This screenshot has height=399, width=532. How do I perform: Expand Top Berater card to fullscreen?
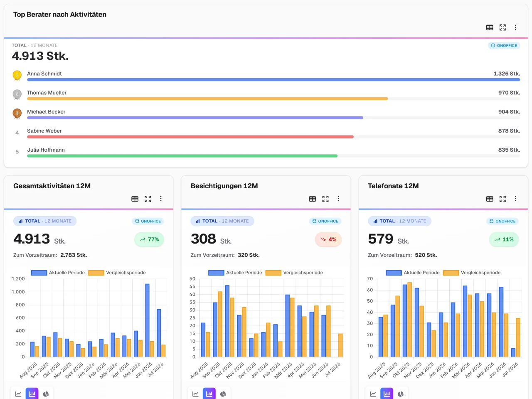pyautogui.click(x=502, y=27)
